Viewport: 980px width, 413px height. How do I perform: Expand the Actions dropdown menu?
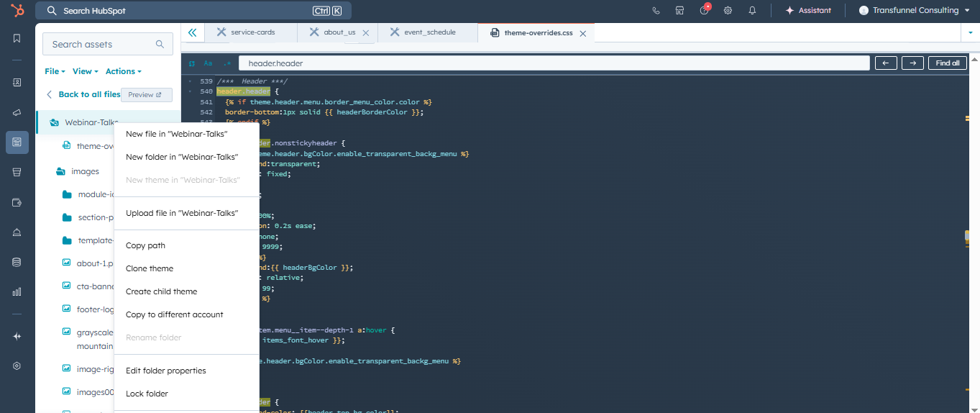(123, 71)
